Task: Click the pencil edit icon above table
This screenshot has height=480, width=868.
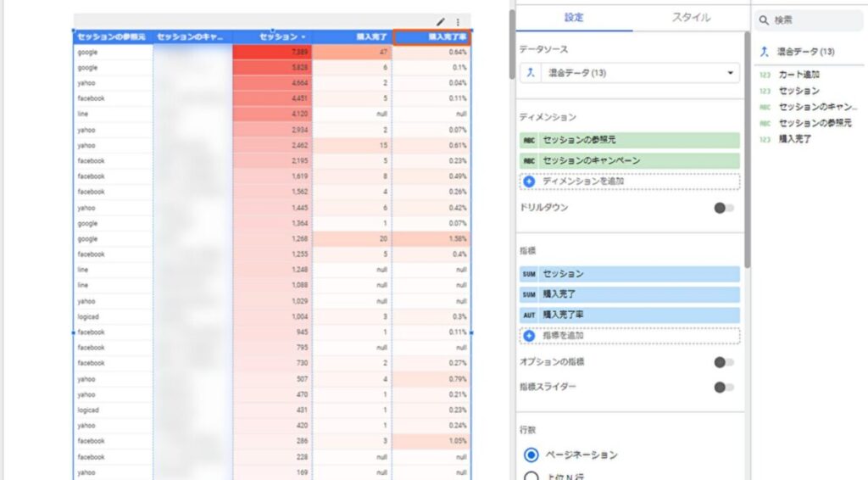Action: [441, 22]
